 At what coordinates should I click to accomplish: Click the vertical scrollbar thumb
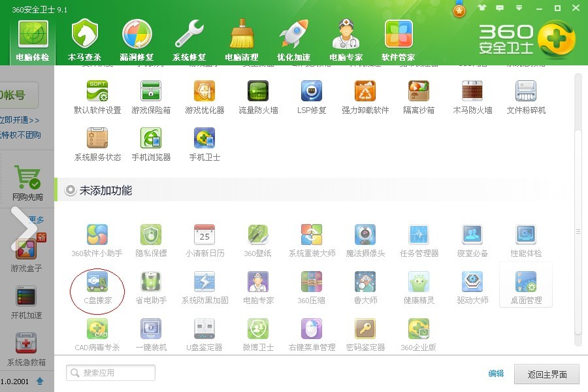[578, 232]
